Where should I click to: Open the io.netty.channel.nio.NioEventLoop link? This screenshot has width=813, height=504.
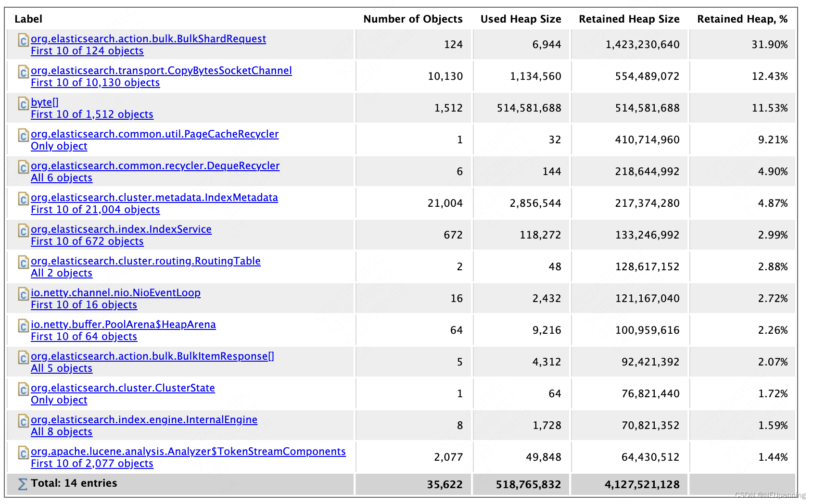(x=115, y=293)
